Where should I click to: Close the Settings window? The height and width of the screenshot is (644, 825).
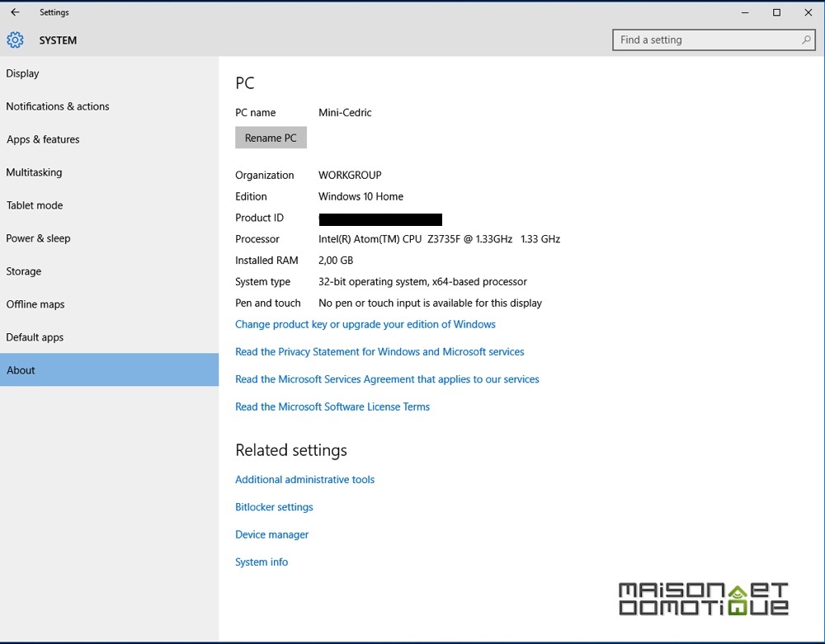(x=808, y=12)
